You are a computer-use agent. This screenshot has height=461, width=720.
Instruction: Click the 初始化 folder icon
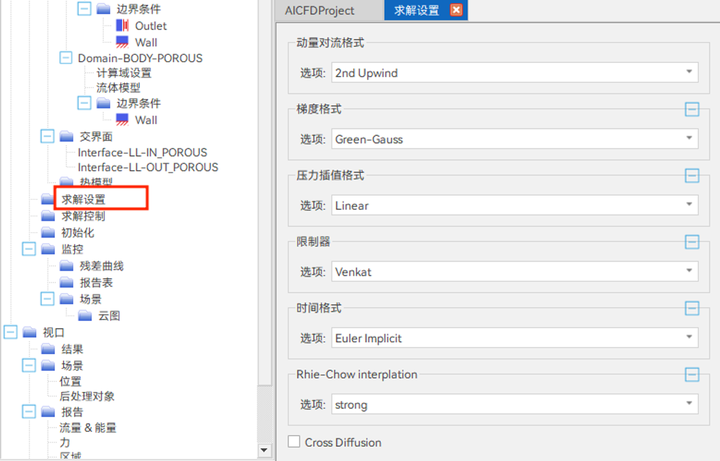pyautogui.click(x=48, y=232)
